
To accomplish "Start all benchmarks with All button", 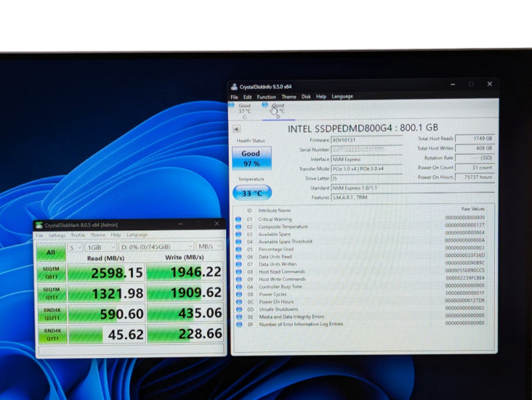I will (51, 252).
